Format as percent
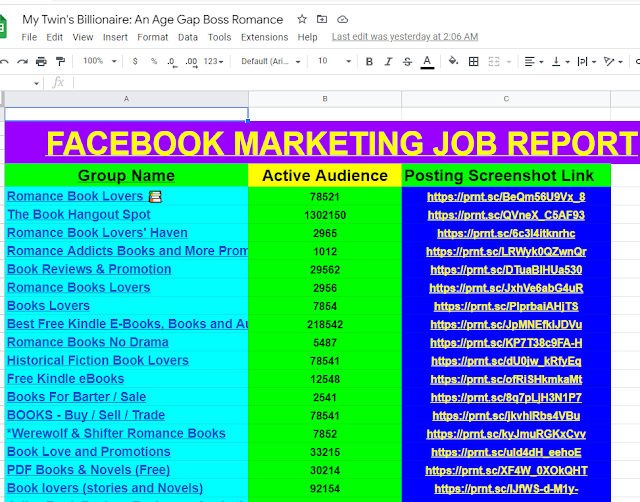 coord(154,61)
